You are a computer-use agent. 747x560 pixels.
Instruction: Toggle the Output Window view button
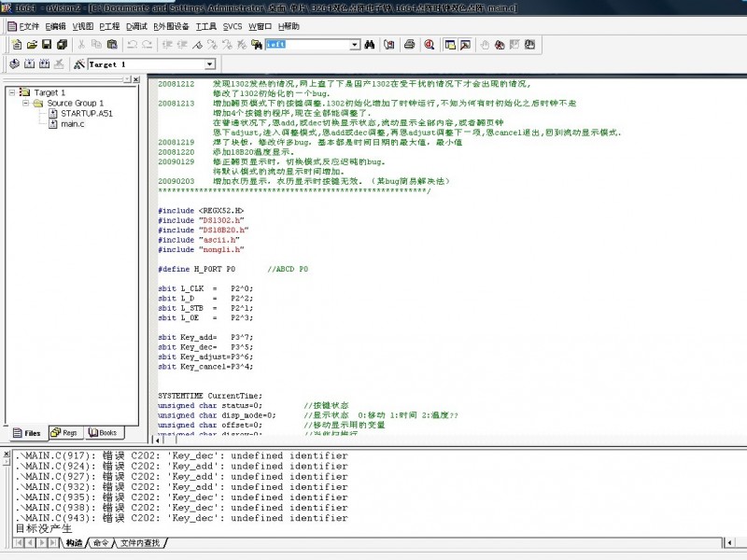click(465, 44)
